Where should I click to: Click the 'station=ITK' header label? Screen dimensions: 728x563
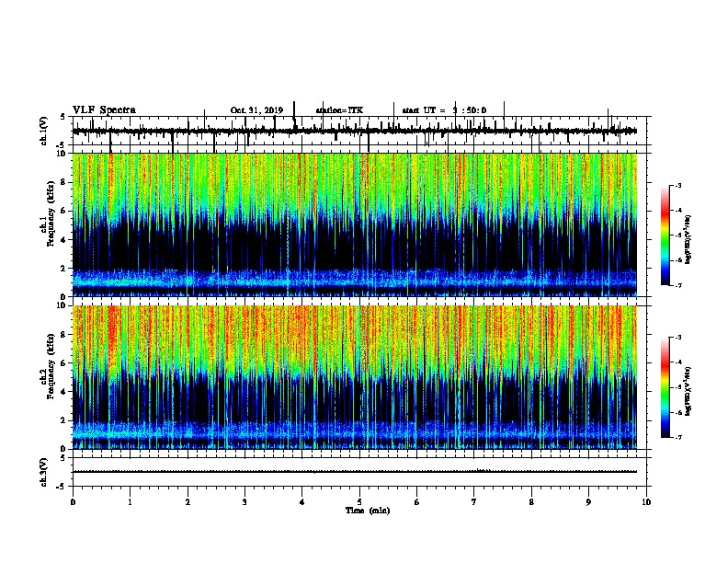click(x=339, y=110)
